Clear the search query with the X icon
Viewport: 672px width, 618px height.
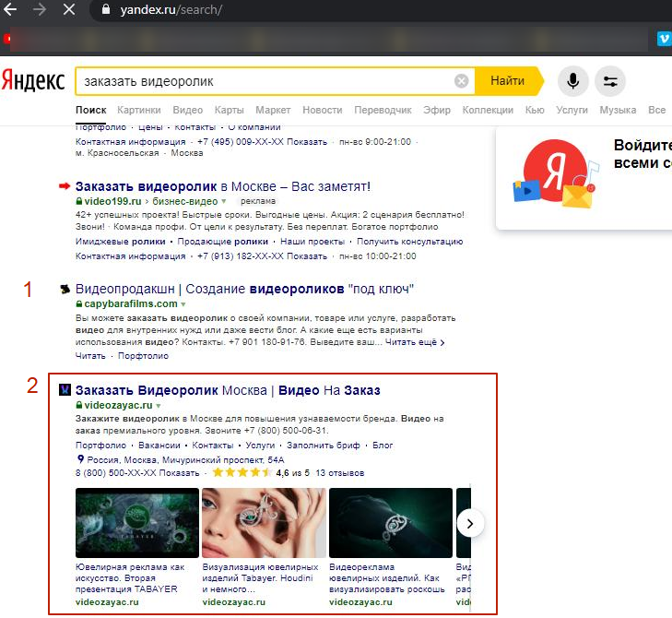461,81
